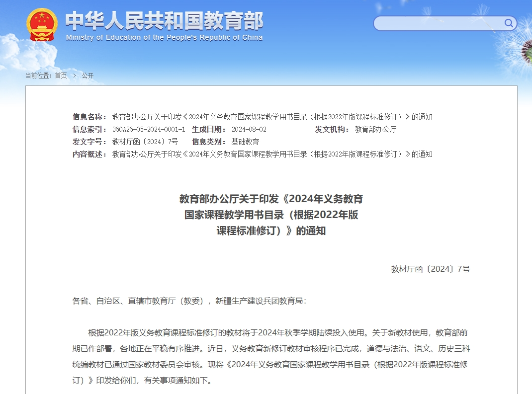The width and height of the screenshot is (532, 394).
Task: Click inside the header search box
Action: pyautogui.click(x=438, y=23)
